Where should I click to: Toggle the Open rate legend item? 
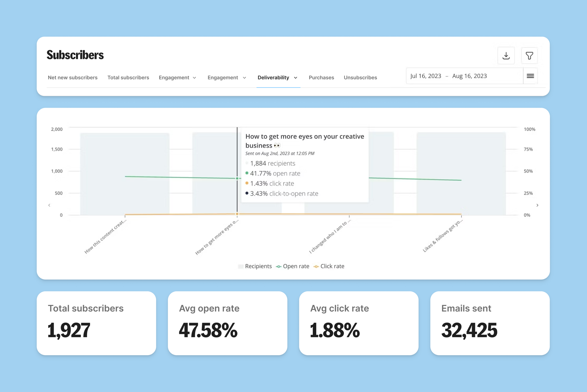click(x=296, y=266)
